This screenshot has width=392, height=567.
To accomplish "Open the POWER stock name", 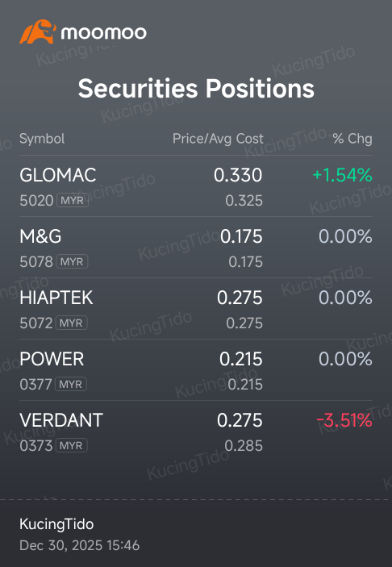I will click(x=52, y=359).
